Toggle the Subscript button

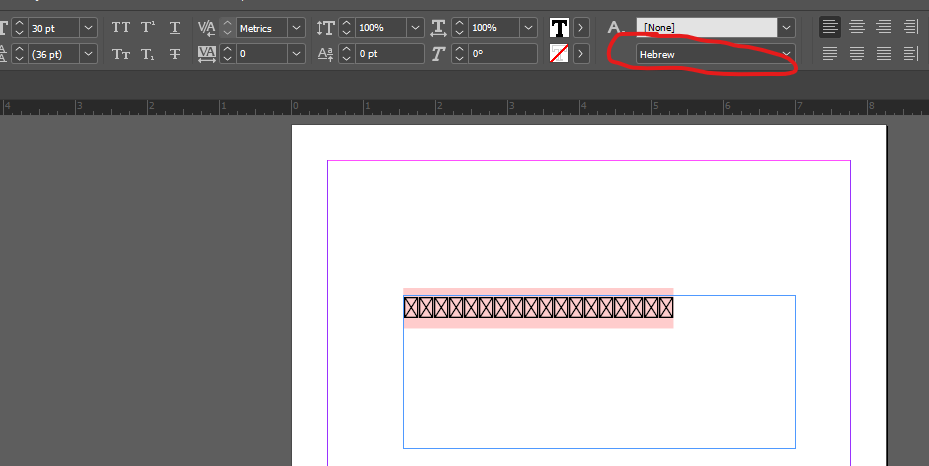(x=148, y=54)
